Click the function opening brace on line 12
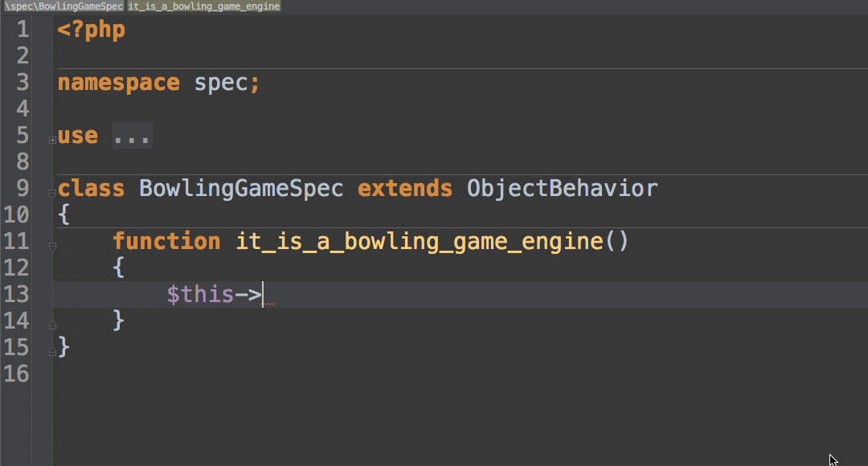The width and height of the screenshot is (868, 466). 118,268
